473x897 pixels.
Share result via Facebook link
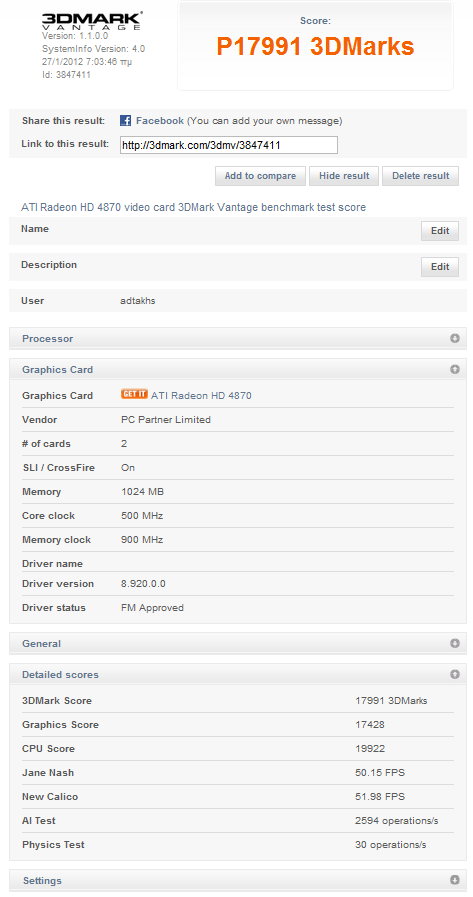(160, 121)
